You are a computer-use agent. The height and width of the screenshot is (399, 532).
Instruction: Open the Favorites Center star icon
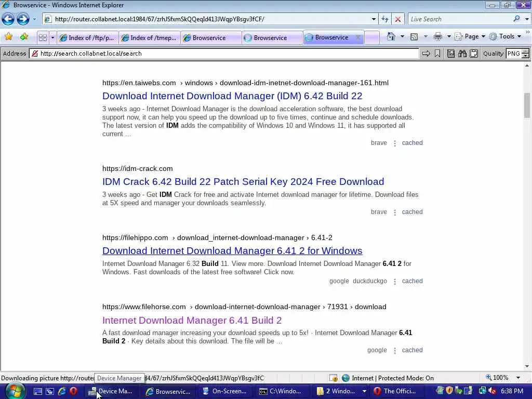(x=9, y=37)
